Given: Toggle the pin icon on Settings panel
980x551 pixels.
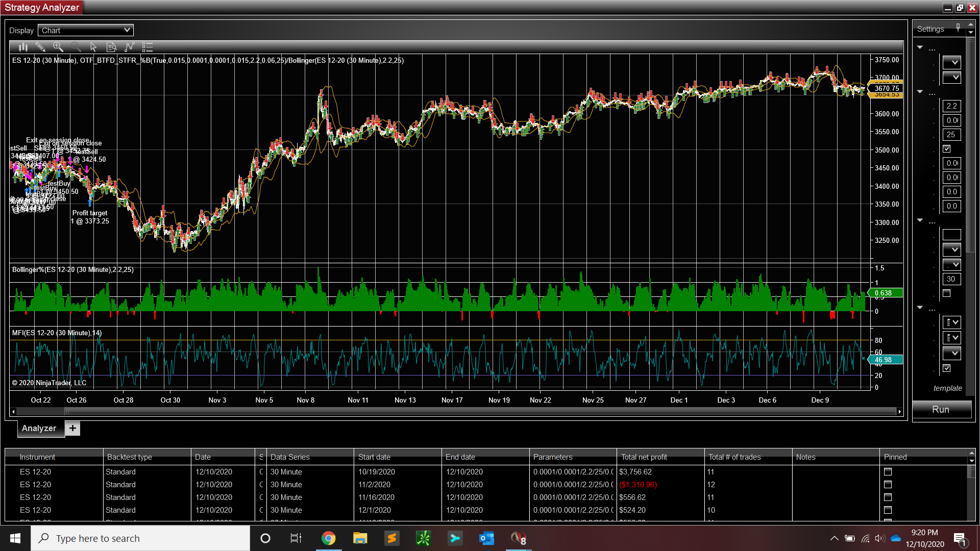Looking at the screenshot, I should pyautogui.click(x=958, y=28).
